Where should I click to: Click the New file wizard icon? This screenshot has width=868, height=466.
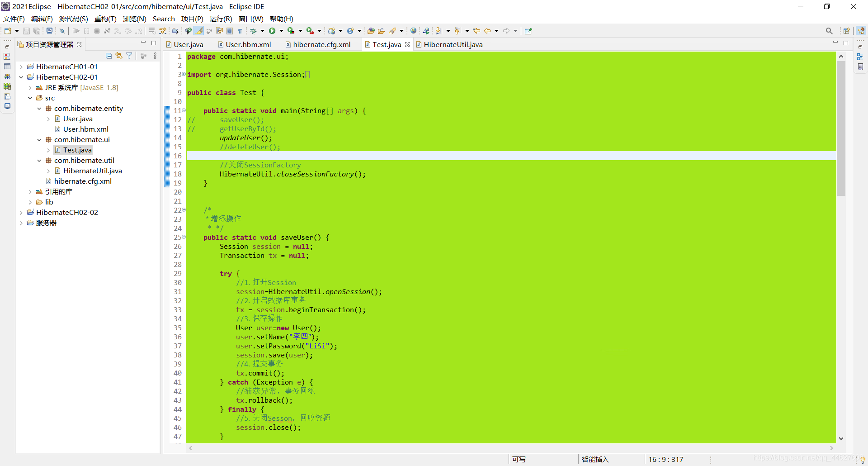click(8, 31)
